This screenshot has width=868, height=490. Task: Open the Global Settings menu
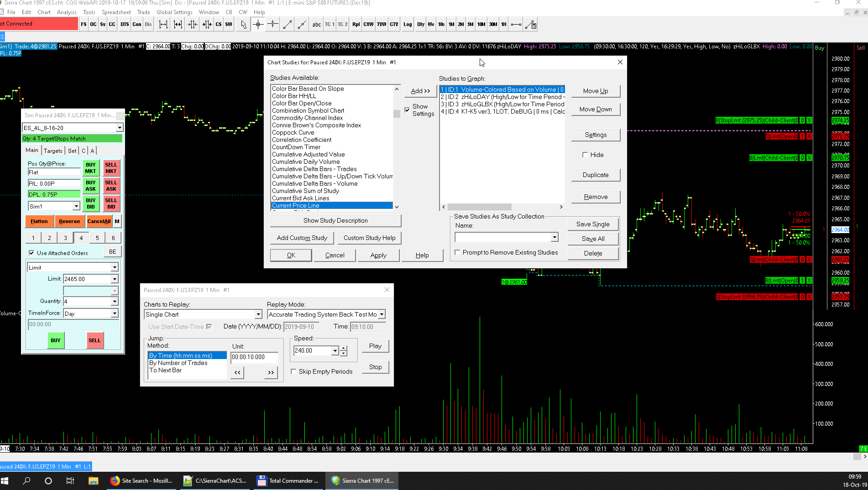(174, 12)
